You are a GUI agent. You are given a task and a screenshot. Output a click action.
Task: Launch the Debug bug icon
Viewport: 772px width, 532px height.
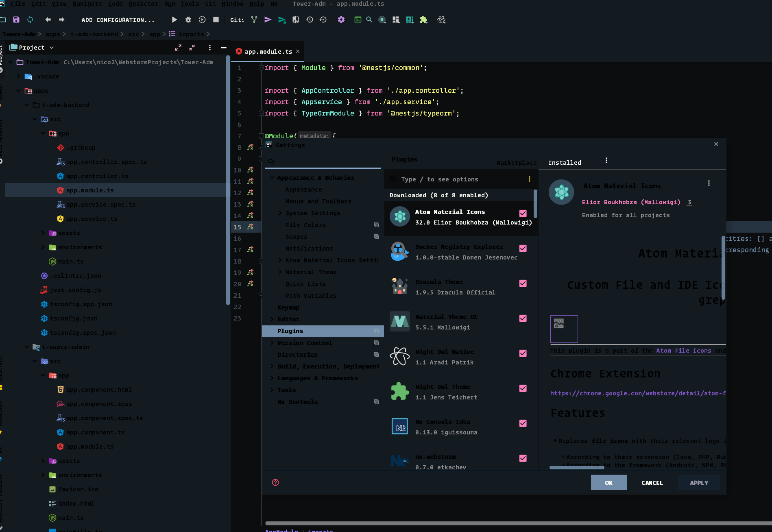[x=188, y=20]
